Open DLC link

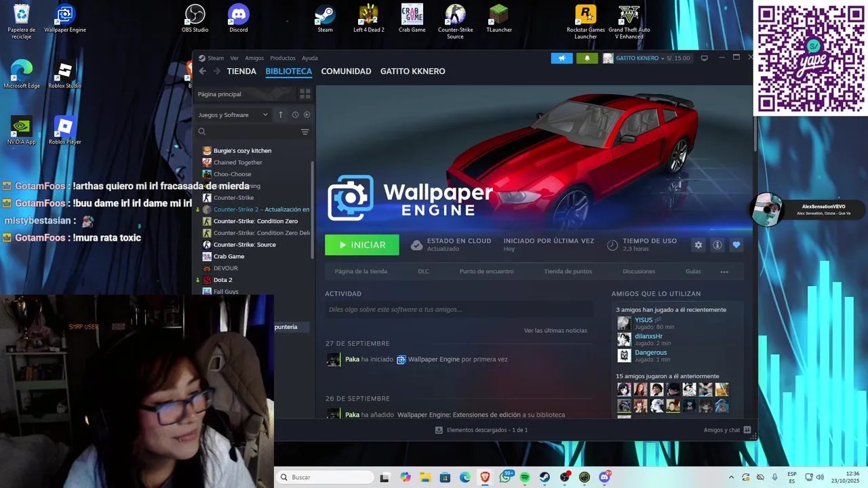click(423, 271)
